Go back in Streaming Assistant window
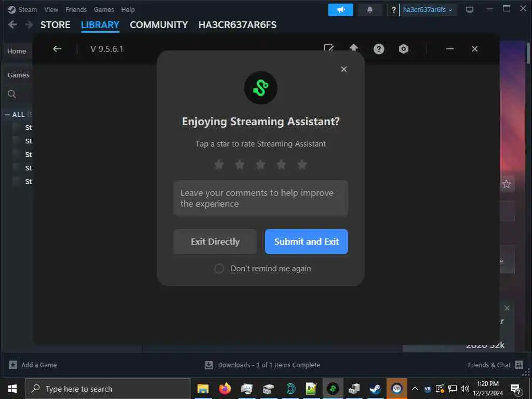 [x=57, y=49]
